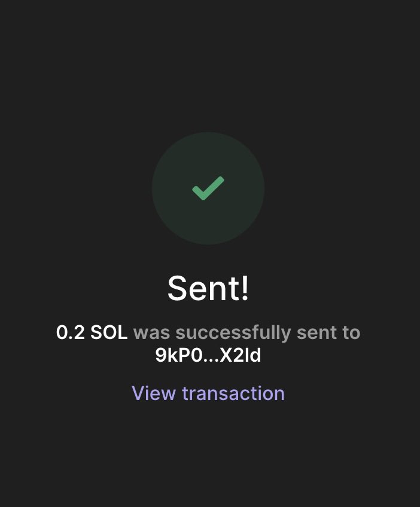The height and width of the screenshot is (507, 420).
Task: Tap the dark green success circle
Action: tap(208, 188)
